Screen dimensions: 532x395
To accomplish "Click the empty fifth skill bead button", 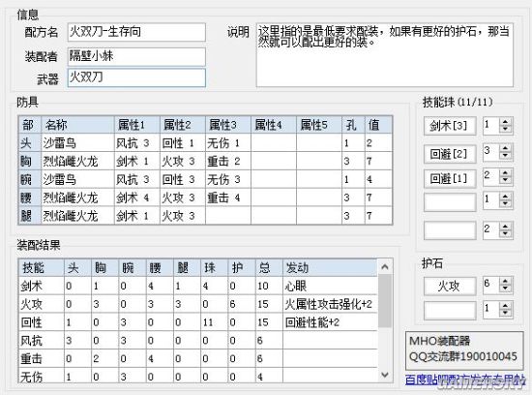I will [450, 230].
